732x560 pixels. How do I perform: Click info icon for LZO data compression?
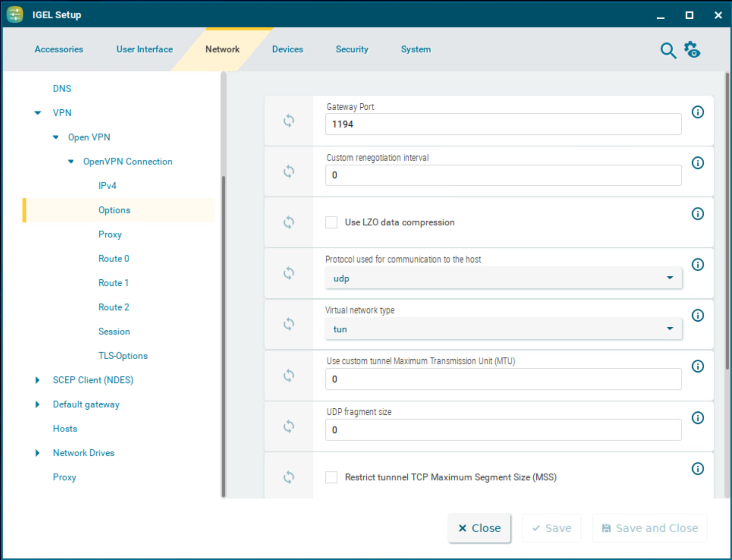click(x=698, y=214)
